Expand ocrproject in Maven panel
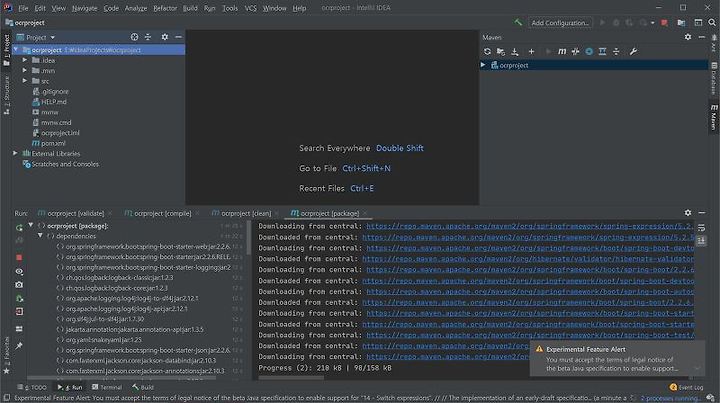Viewport: 720px width, 403px height. 483,65
